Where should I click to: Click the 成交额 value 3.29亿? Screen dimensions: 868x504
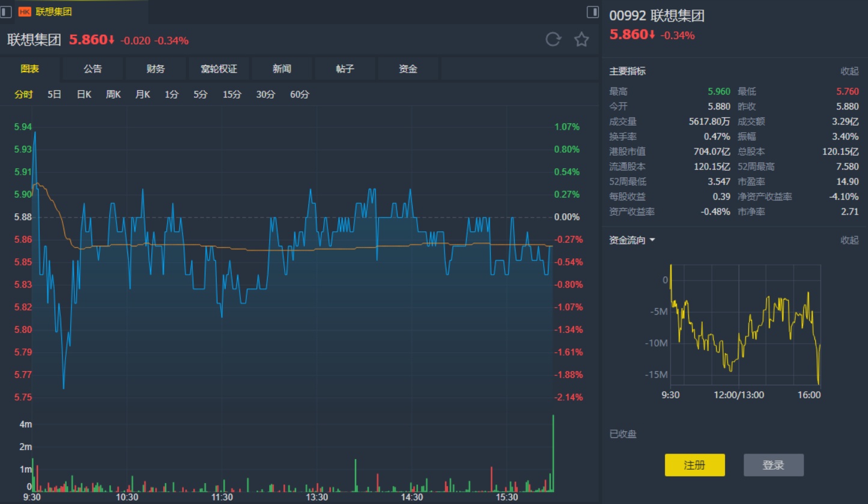[846, 122]
